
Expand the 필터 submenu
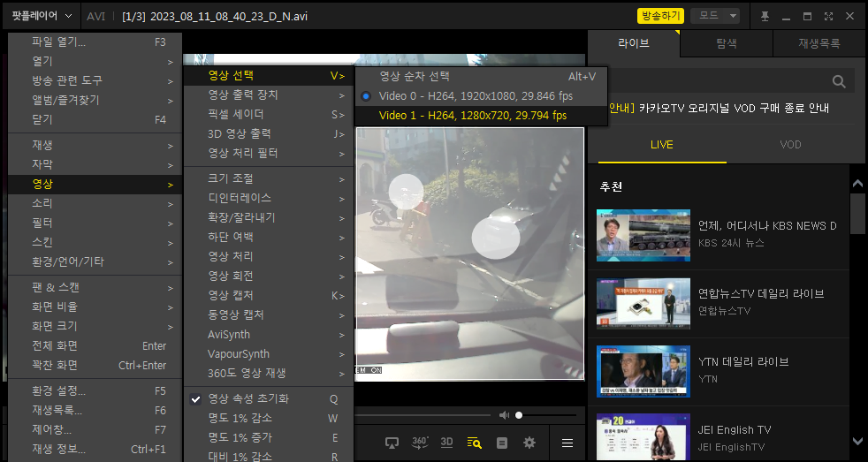pos(95,223)
